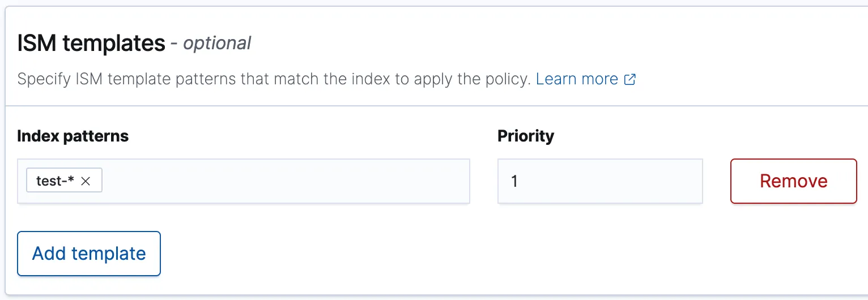Click the Index patterns field label
868x300 pixels.
coord(73,136)
